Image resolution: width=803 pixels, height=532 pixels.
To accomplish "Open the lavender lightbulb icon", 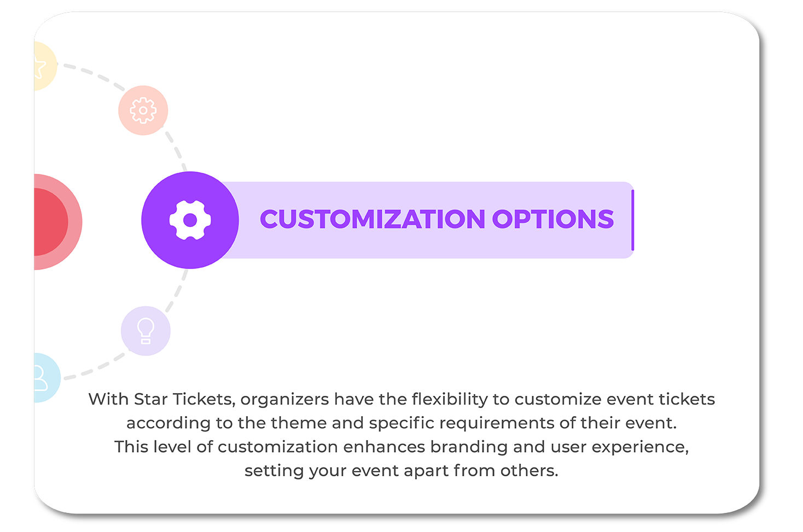I will (146, 331).
